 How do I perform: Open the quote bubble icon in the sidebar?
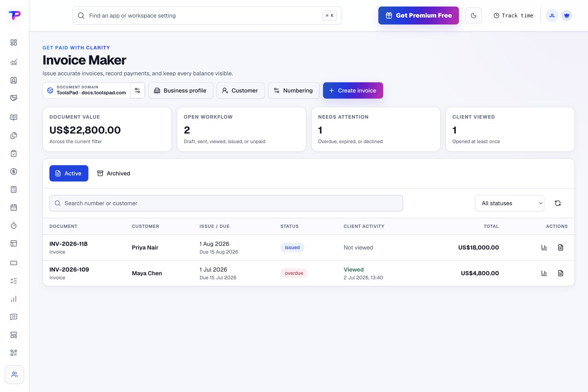pyautogui.click(x=13, y=317)
